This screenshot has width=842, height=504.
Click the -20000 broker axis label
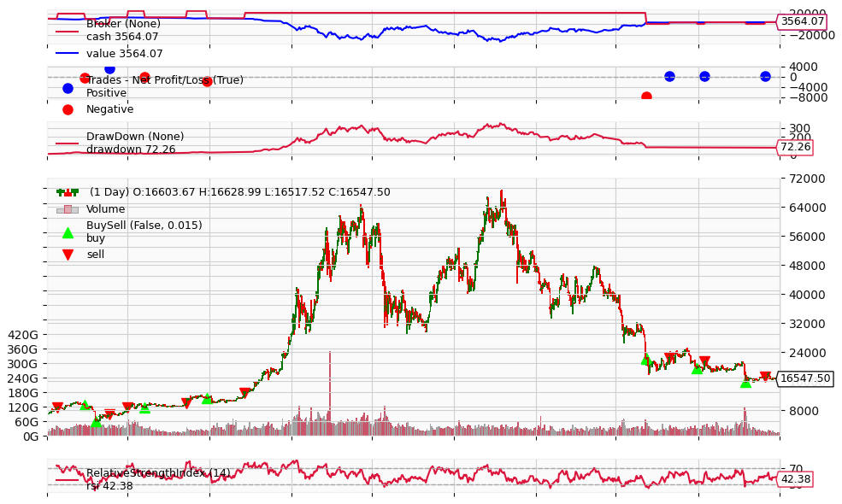(x=811, y=35)
